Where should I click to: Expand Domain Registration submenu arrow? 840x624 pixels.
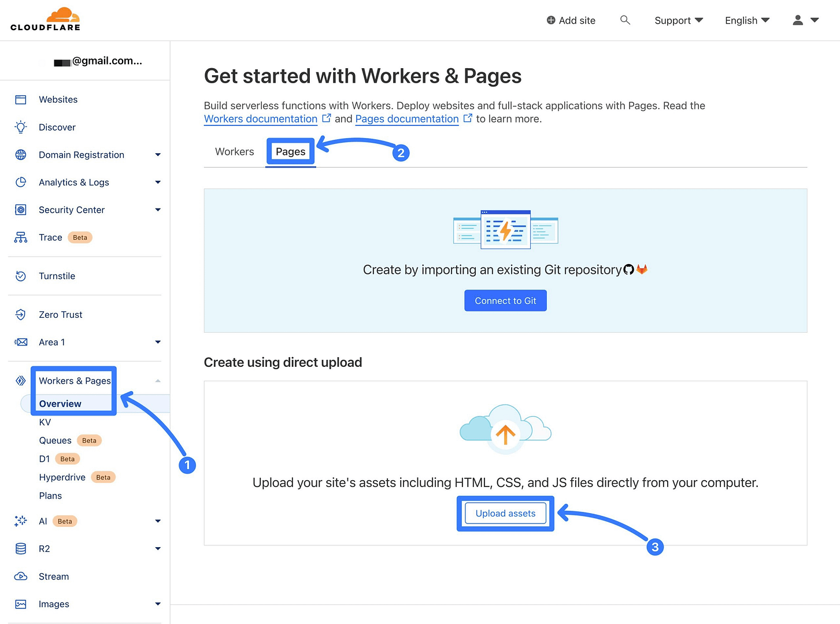pos(158,155)
